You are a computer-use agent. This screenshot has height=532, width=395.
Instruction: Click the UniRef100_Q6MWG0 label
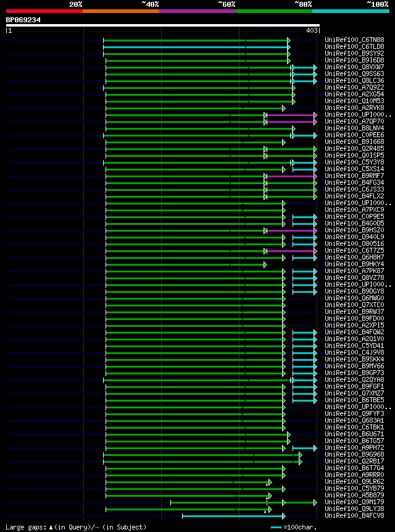coord(354,298)
